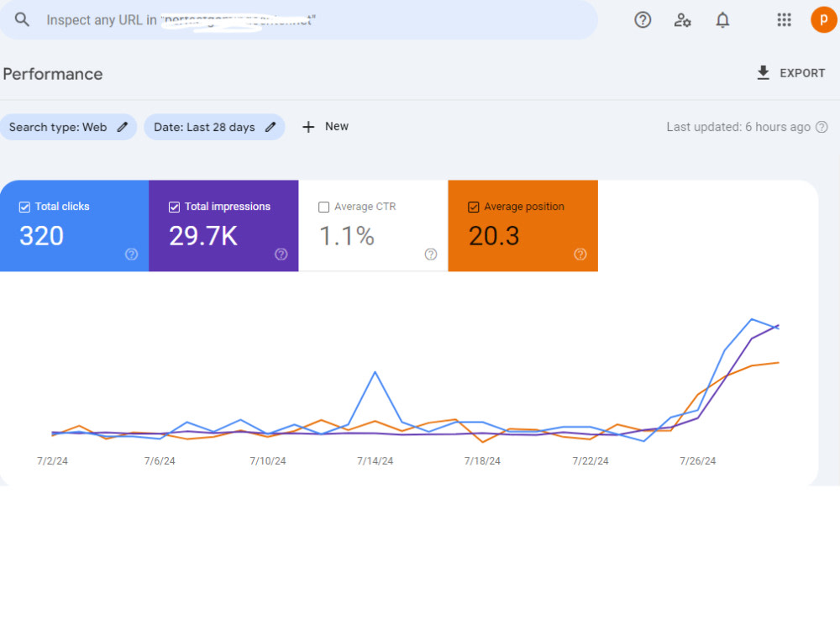
Task: Open users and permissions settings icon
Action: tap(682, 20)
